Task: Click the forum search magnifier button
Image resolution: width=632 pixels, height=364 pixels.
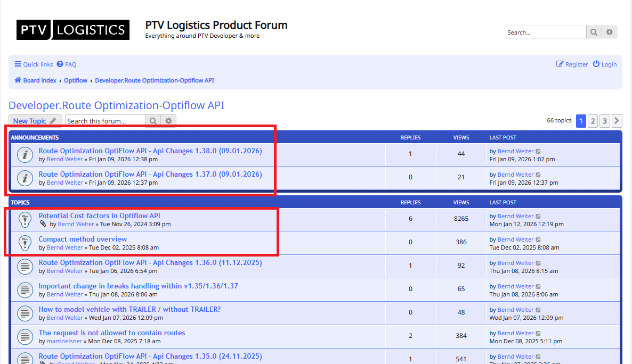Action: (153, 121)
